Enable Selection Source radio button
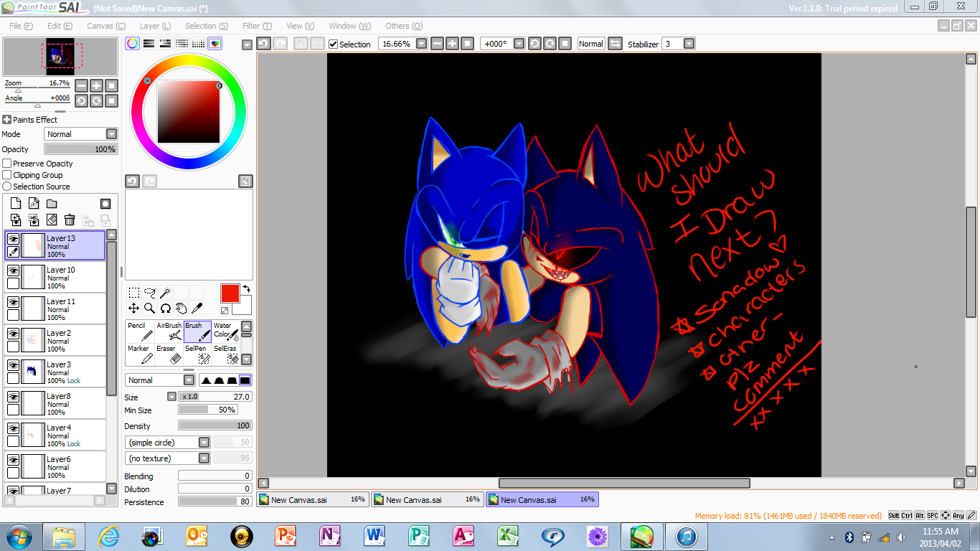The width and height of the screenshot is (980, 551). [7, 187]
